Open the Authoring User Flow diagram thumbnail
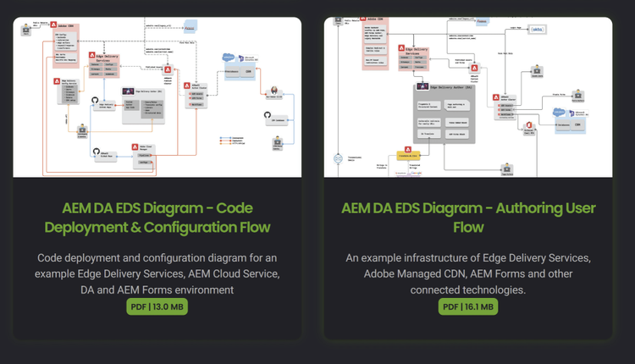 [468, 97]
